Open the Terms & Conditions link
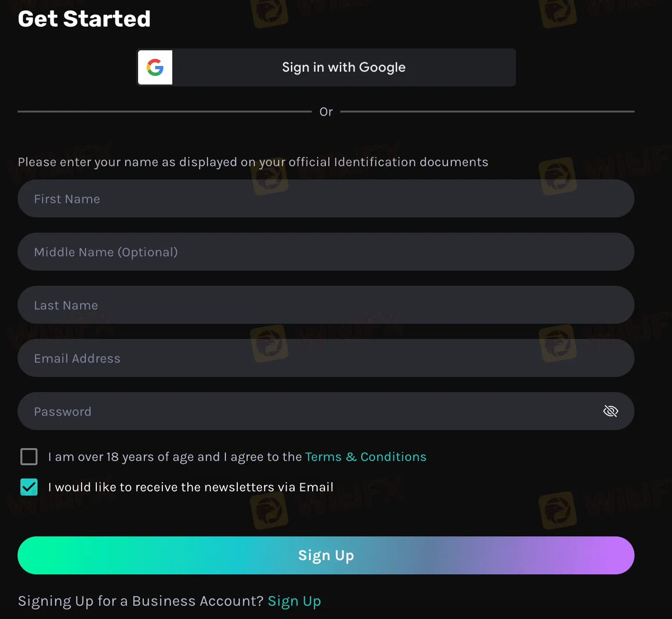This screenshot has height=619, width=672. click(x=365, y=457)
